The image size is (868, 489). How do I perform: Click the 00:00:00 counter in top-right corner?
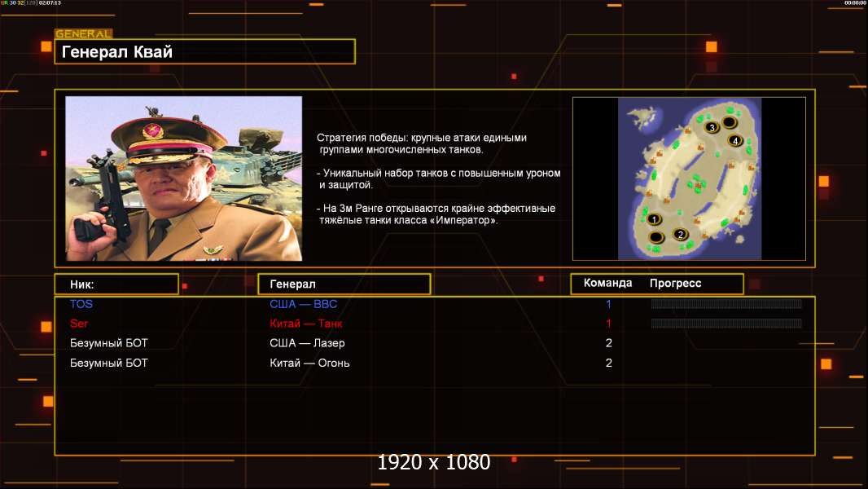point(855,2)
